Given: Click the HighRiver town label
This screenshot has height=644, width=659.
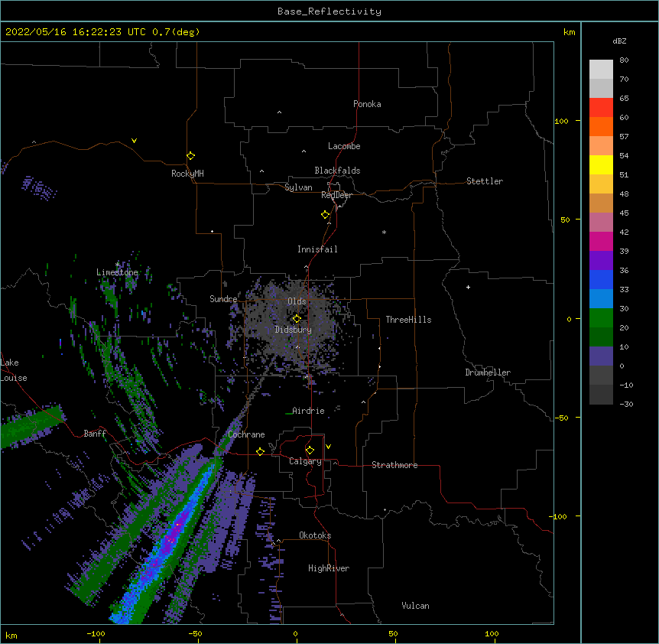Looking at the screenshot, I should 329,568.
